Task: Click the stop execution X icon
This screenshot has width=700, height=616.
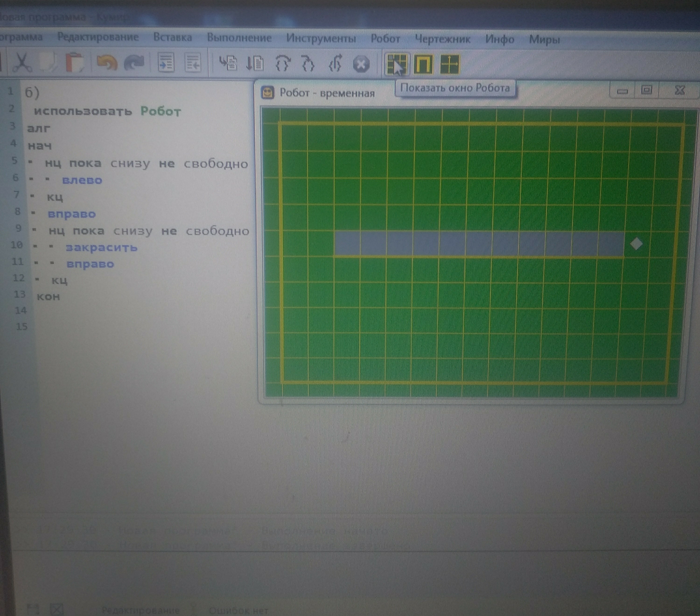Action: pyautogui.click(x=361, y=64)
